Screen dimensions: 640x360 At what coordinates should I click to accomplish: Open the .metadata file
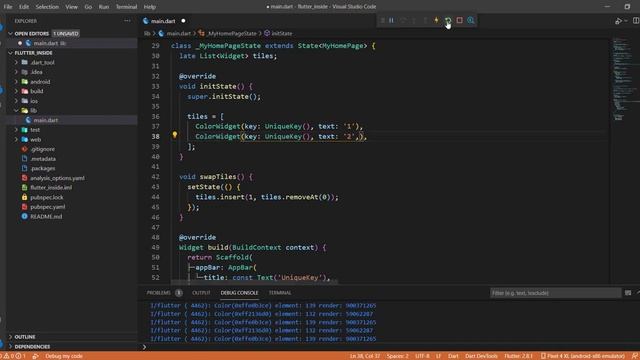(x=43, y=159)
